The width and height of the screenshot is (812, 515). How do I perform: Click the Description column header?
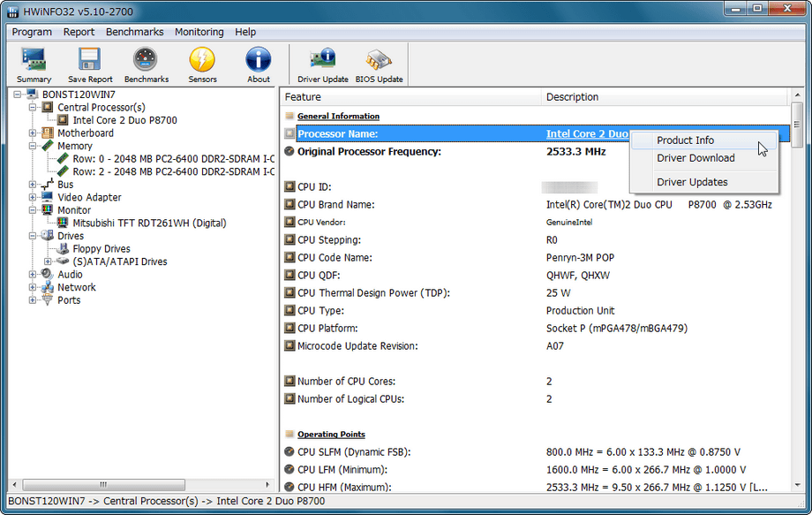coord(665,97)
